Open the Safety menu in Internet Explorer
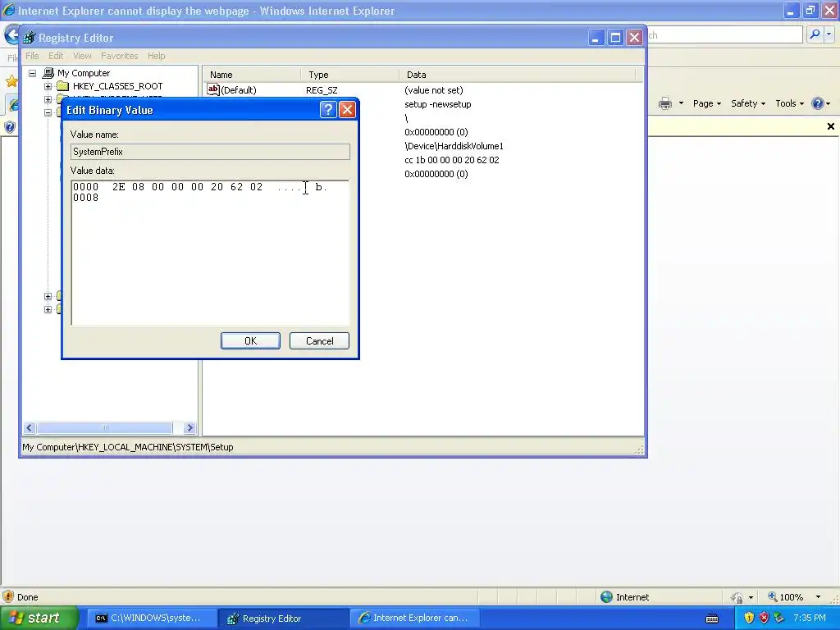840x630 pixels. click(748, 103)
